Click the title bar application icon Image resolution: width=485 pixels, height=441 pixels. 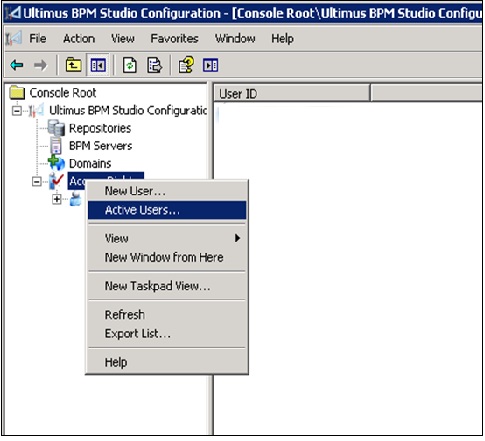[13, 13]
